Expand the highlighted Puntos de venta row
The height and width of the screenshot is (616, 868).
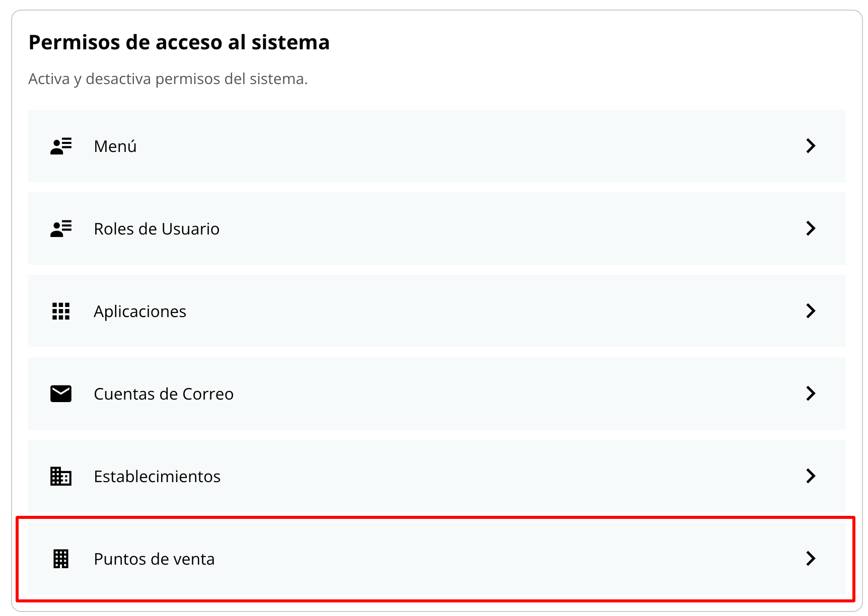click(811, 559)
